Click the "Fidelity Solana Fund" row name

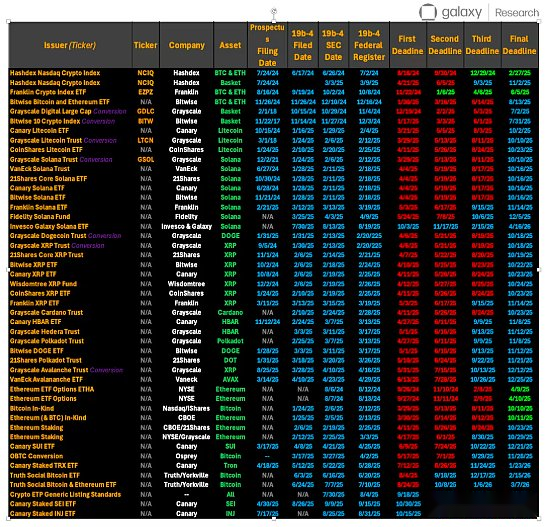(x=40, y=217)
